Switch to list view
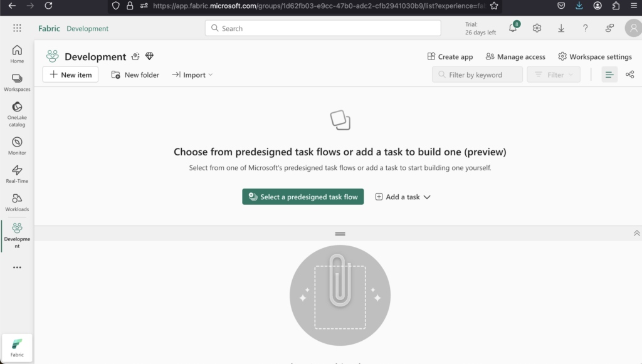Viewport: 642px width, 364px height. pos(609,75)
